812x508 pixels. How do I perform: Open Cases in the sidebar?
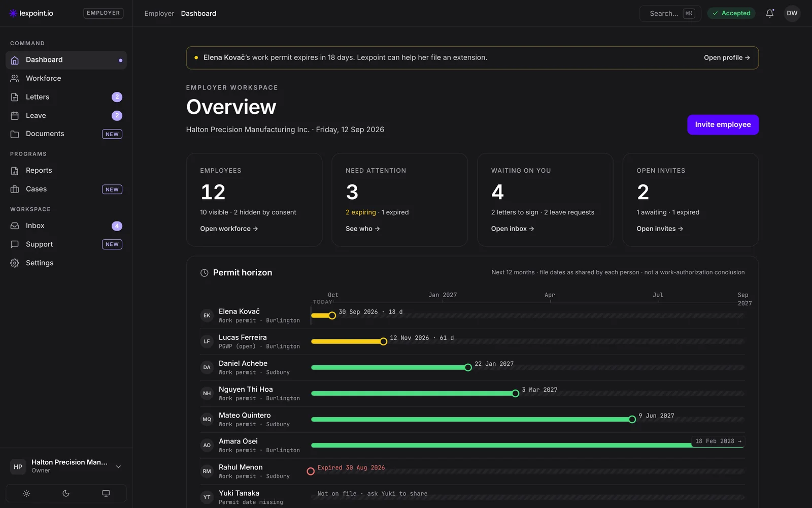pyautogui.click(x=66, y=189)
